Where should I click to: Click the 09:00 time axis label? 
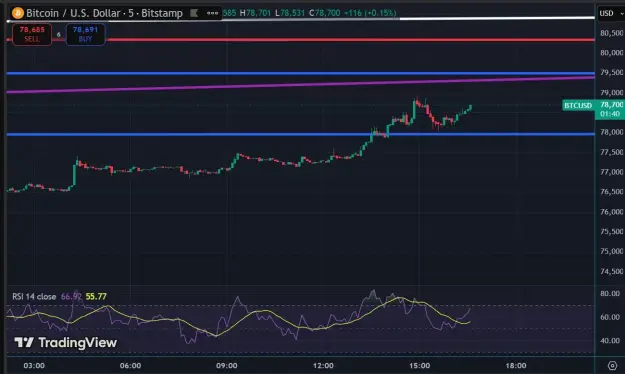(227, 366)
